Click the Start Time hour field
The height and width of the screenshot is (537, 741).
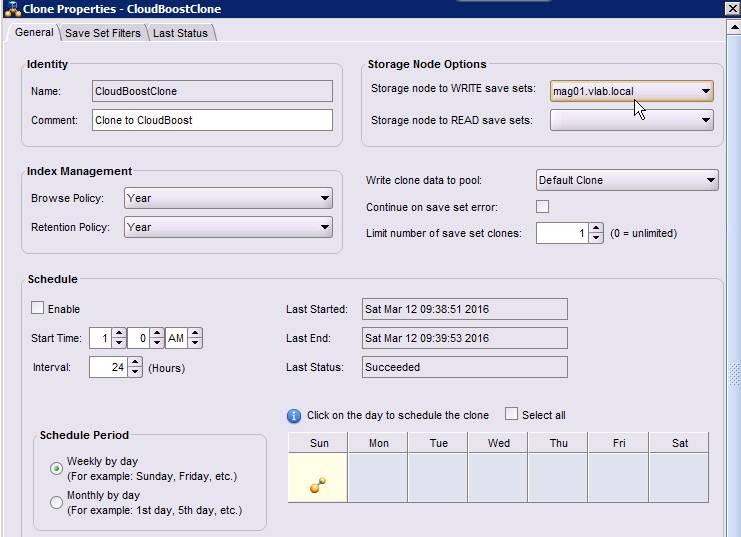tap(101, 338)
